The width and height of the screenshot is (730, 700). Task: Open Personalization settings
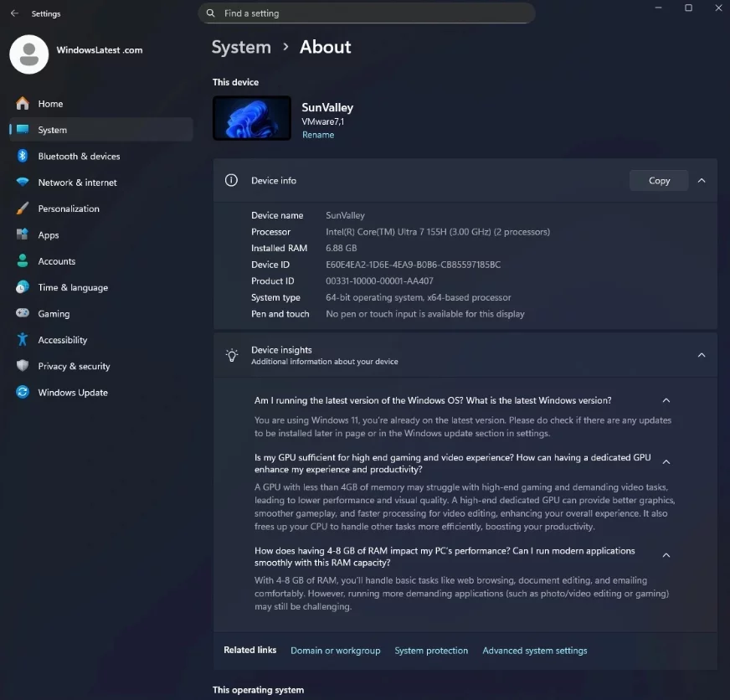pos(101,208)
